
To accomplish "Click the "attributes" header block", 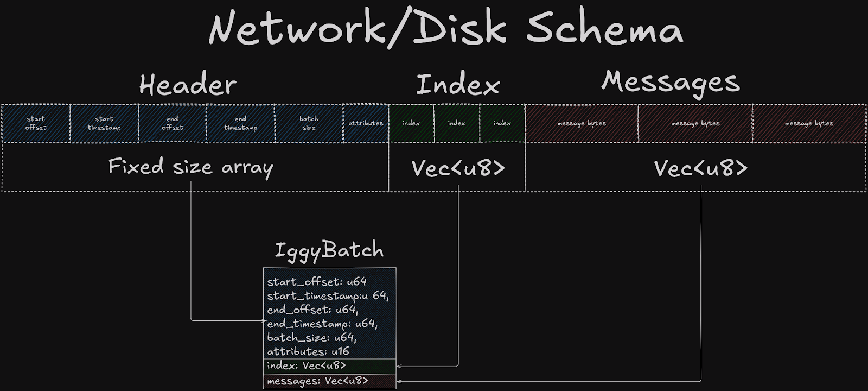I will pyautogui.click(x=366, y=123).
